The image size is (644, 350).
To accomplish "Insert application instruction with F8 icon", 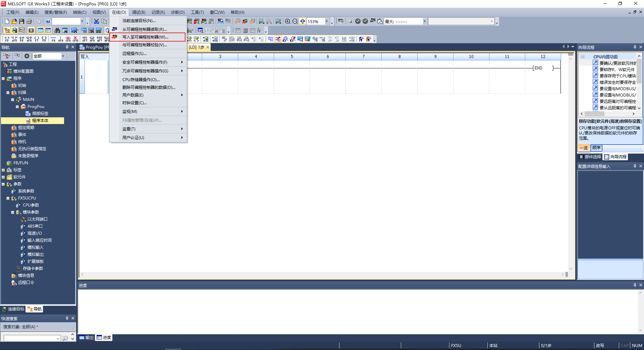I will [x=44, y=39].
